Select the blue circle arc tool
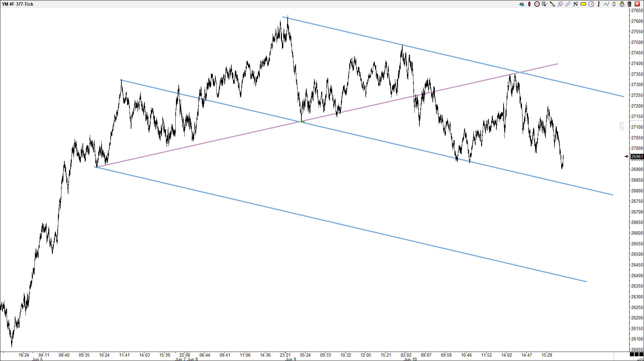644x361 pixels. 591,4
